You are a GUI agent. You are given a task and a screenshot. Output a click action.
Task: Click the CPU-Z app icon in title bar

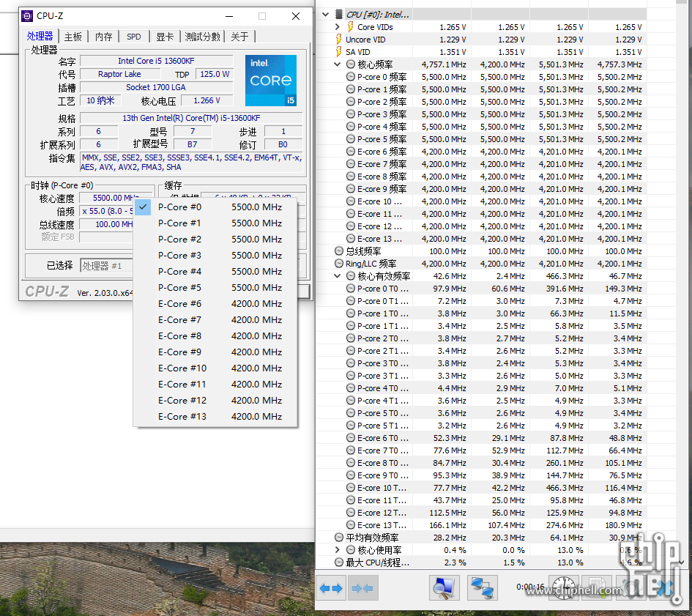click(27, 16)
